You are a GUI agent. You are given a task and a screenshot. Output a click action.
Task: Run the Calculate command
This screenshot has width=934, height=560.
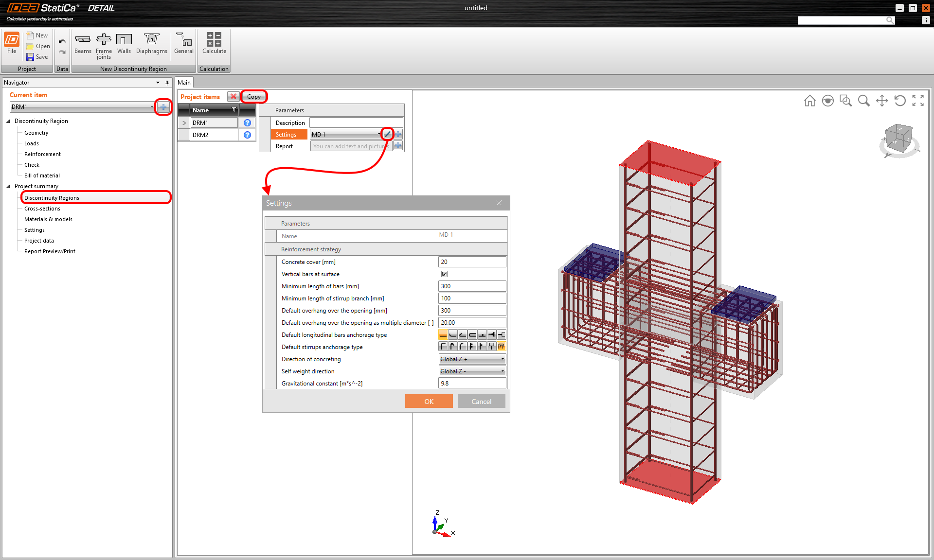(x=214, y=45)
